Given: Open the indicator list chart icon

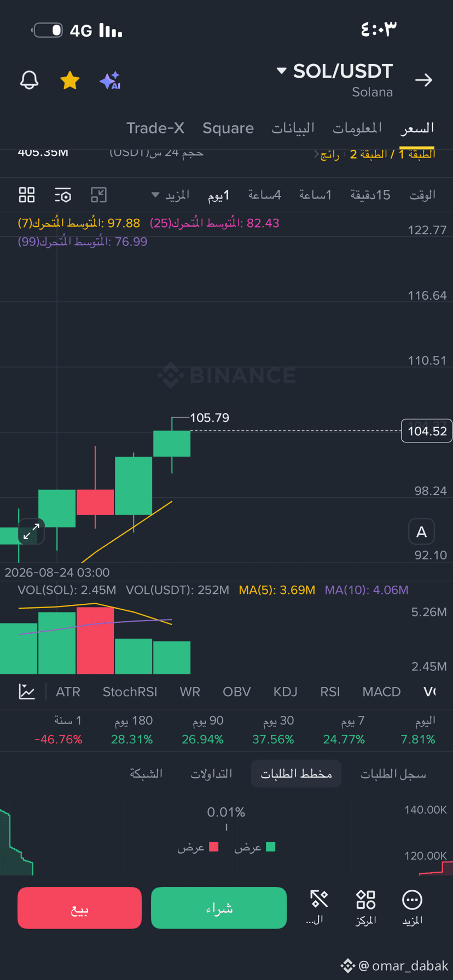Looking at the screenshot, I should tap(27, 692).
